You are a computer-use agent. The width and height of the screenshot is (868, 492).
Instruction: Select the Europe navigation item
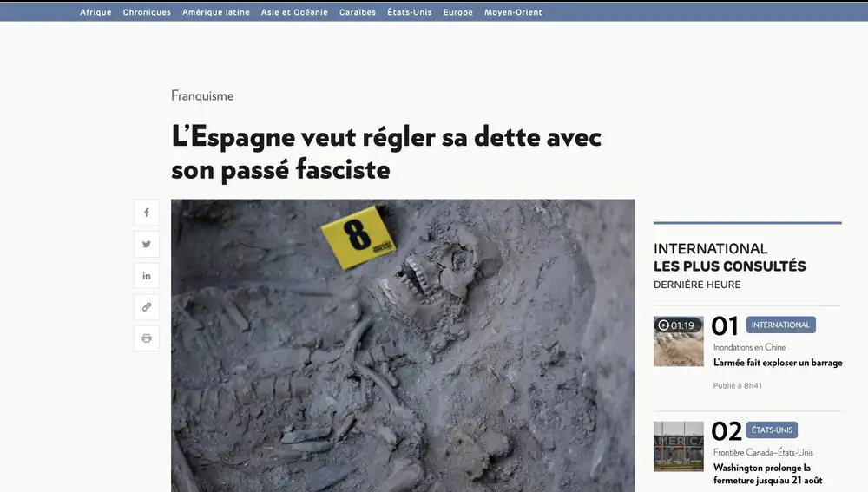point(457,12)
